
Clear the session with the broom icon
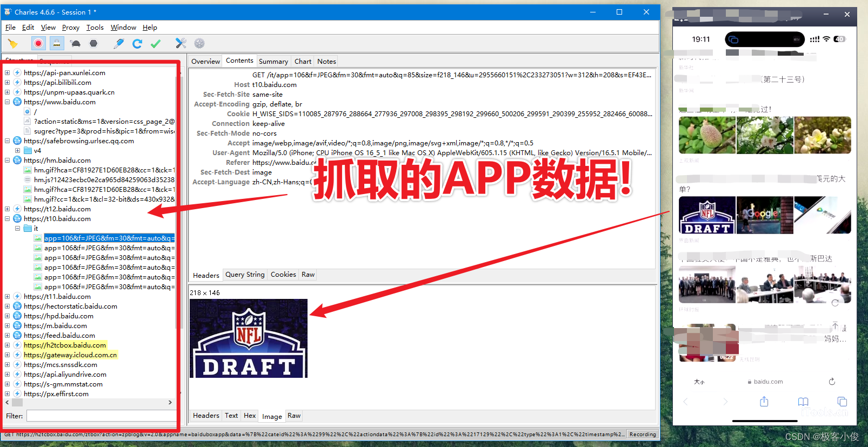coord(13,43)
